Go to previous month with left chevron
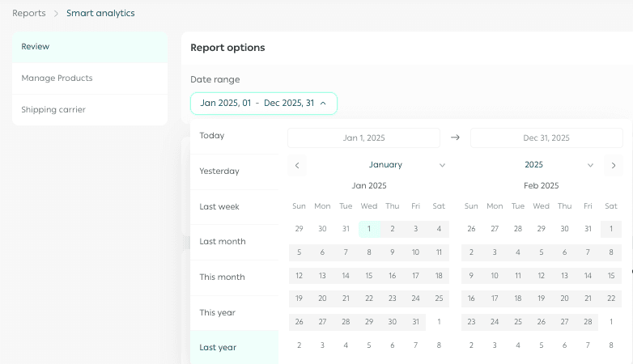Image resolution: width=633 pixels, height=364 pixels. click(297, 165)
